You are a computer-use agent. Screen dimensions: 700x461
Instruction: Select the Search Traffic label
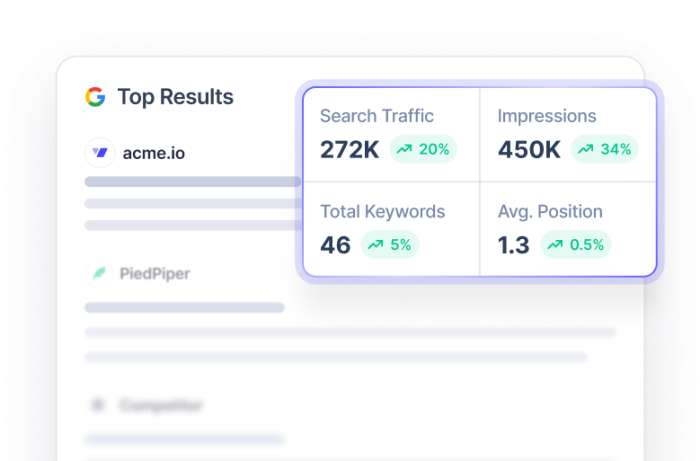pyautogui.click(x=377, y=116)
